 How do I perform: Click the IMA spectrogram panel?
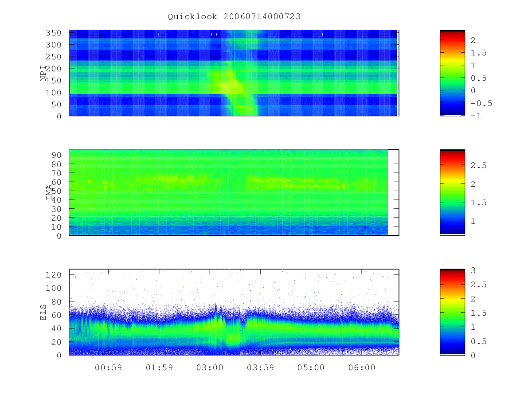[x=234, y=192]
